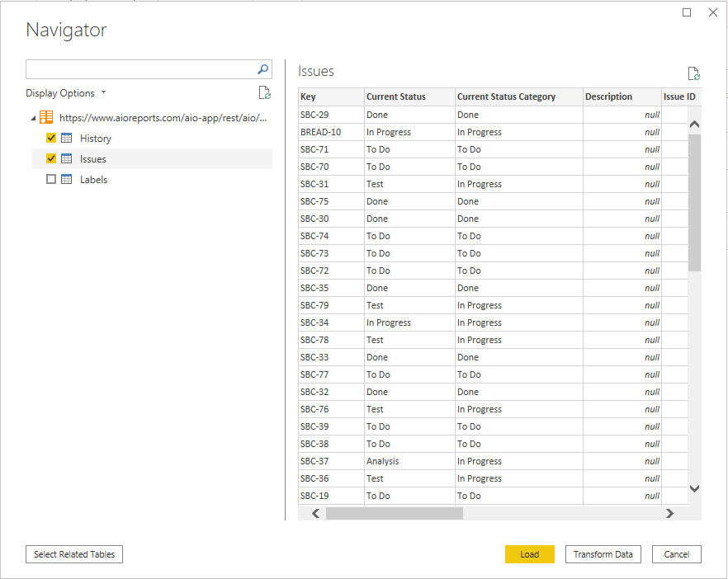This screenshot has width=728, height=579.
Task: Click the table icon beside Labels
Action: (x=66, y=179)
